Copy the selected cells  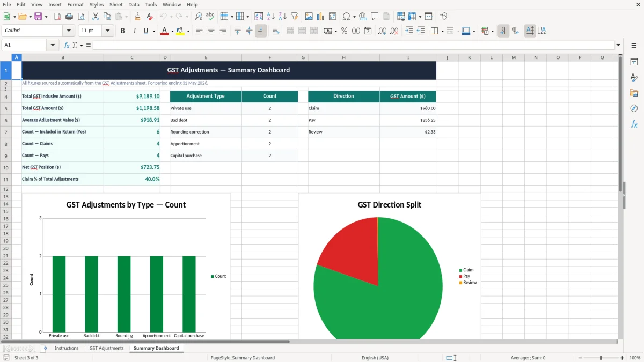tap(107, 17)
